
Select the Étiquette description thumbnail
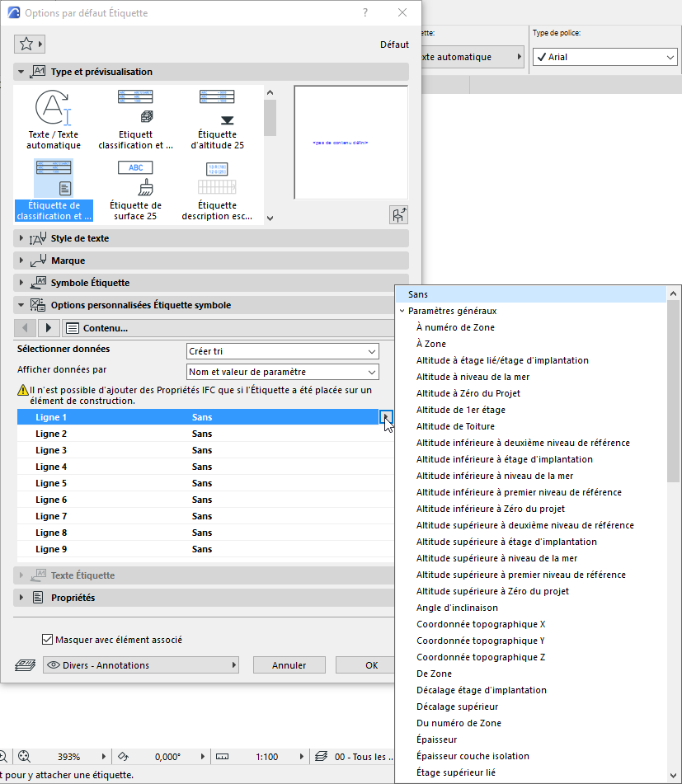point(216,185)
